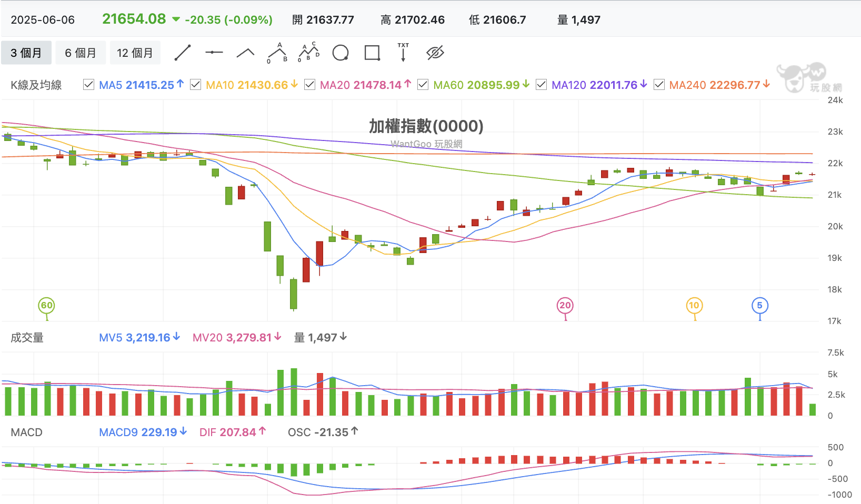Switch to the 6 個月 period tab
Image resolution: width=861 pixels, height=504 pixels.
click(x=81, y=53)
